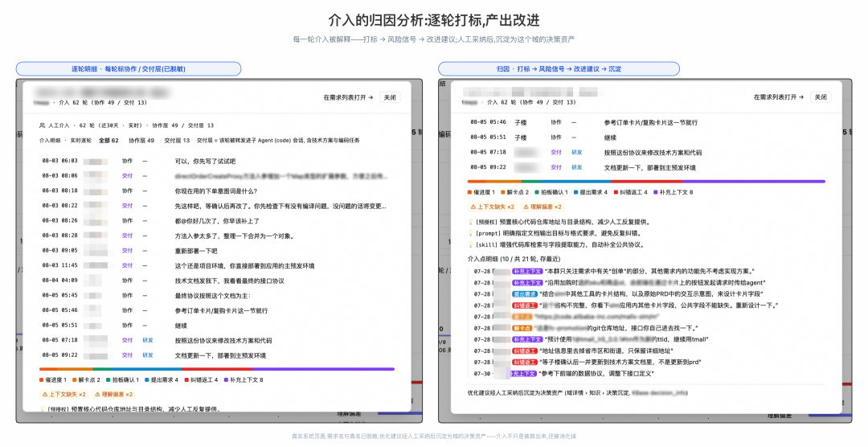
Task: Click the 补充上下文 tag on the 预计使用…ttid row
Action: [527, 339]
